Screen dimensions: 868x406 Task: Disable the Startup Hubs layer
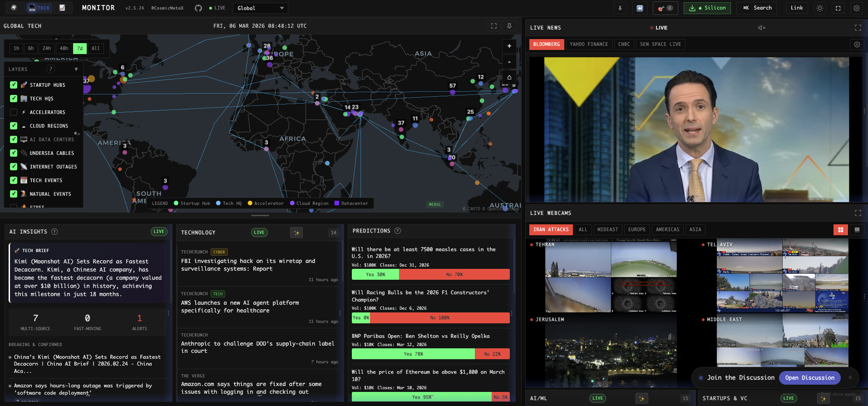[14, 85]
